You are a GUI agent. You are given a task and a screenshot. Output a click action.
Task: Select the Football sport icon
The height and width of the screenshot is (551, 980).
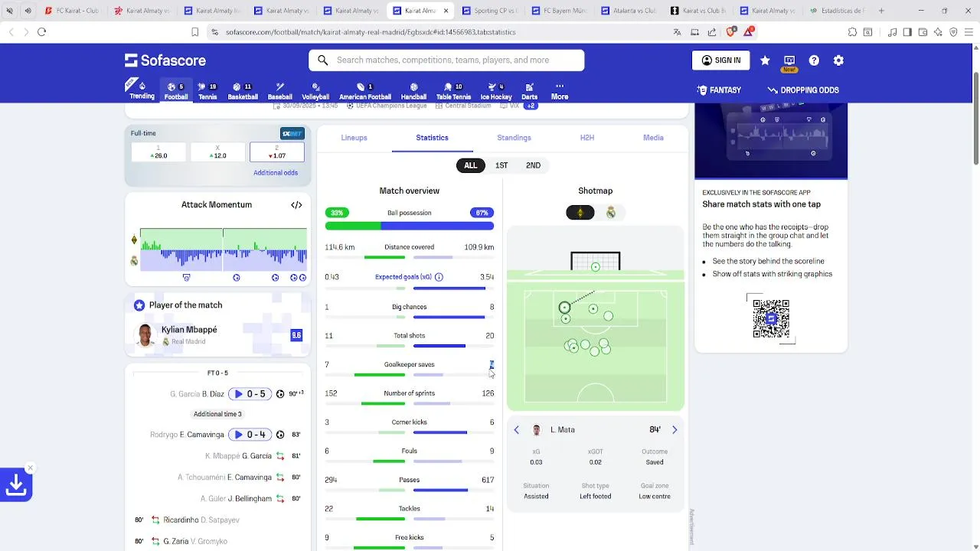(x=175, y=90)
